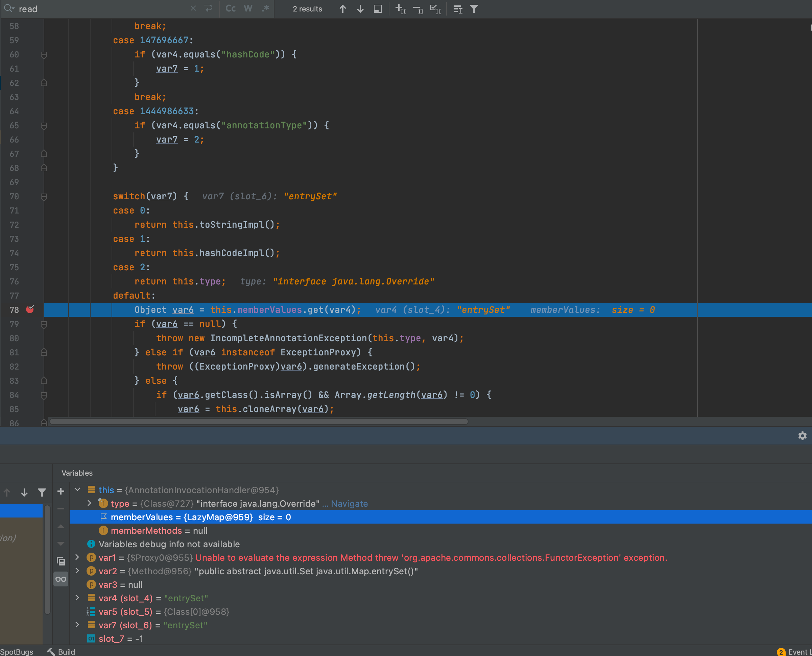Collapse the 'this' variable node

click(77, 490)
